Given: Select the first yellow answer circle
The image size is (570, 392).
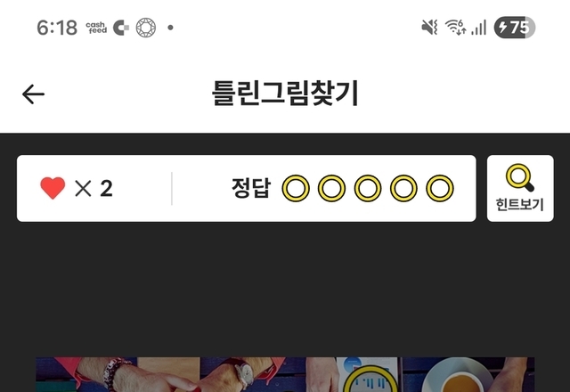Looking at the screenshot, I should click(x=296, y=188).
